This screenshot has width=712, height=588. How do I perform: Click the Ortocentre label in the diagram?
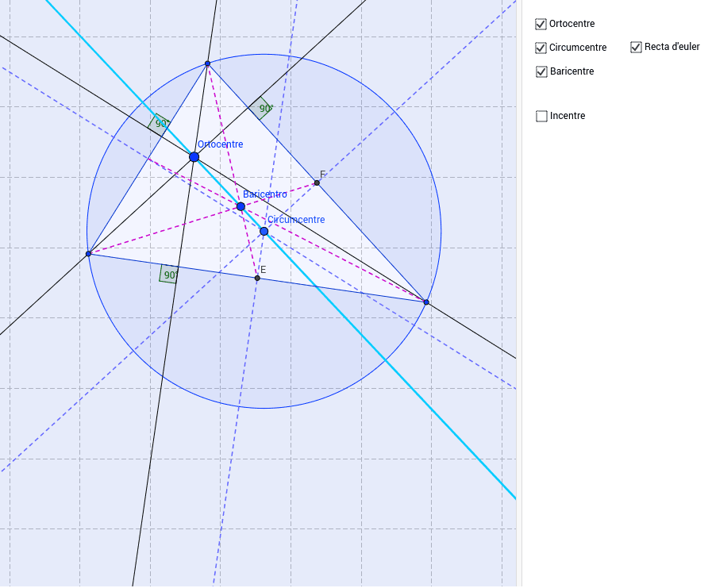(220, 144)
